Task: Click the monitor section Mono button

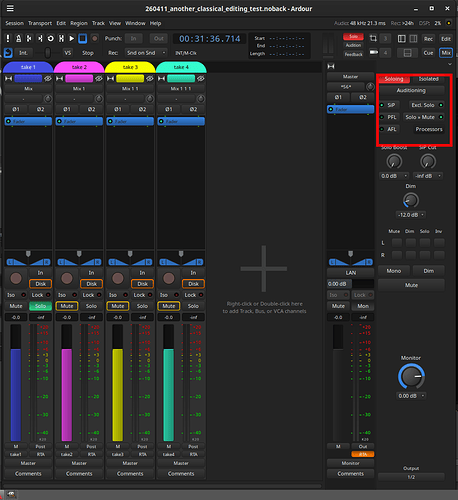Action: click(x=394, y=271)
